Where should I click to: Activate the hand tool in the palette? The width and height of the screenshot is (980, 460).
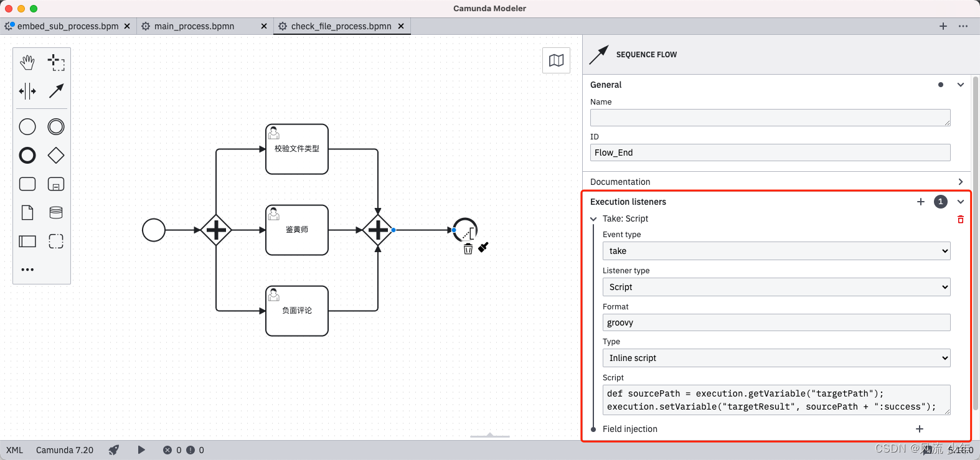click(27, 62)
